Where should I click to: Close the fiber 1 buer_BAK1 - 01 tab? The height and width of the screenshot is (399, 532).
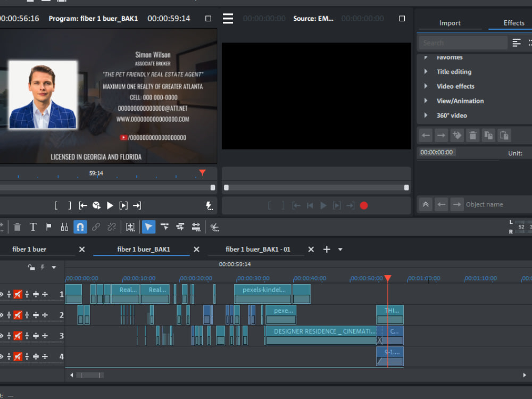311,250
